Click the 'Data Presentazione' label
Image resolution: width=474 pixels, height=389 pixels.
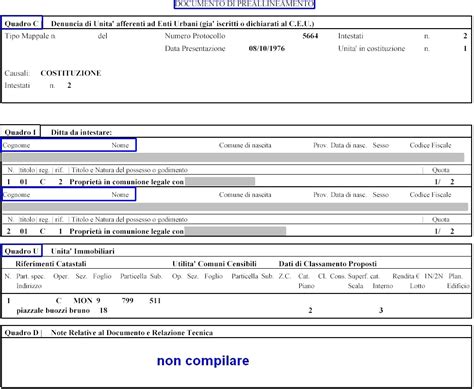[x=195, y=48]
